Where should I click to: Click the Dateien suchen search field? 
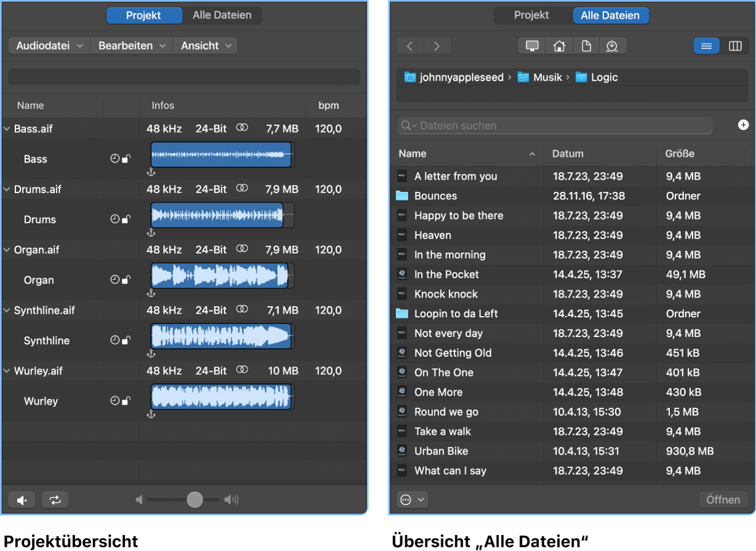(x=555, y=125)
